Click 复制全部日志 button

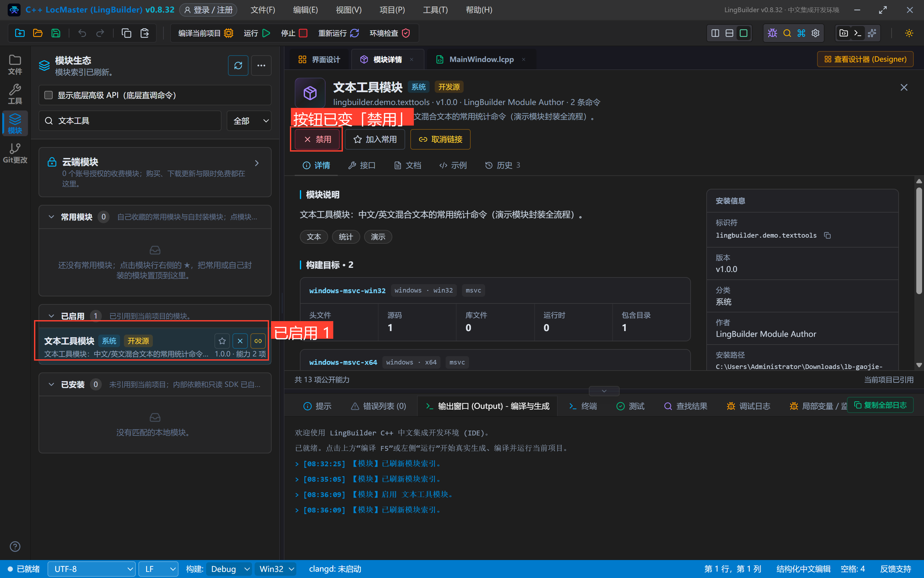point(880,405)
